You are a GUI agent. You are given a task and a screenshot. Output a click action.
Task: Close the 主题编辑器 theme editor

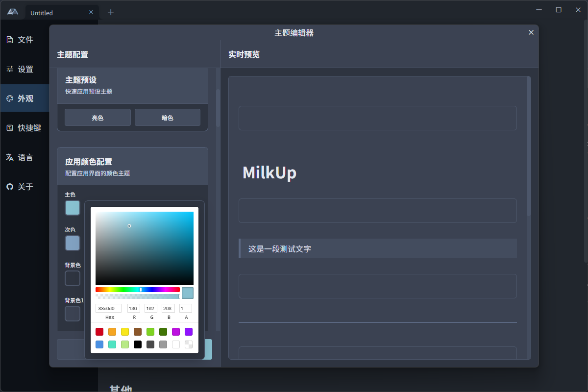tap(531, 32)
